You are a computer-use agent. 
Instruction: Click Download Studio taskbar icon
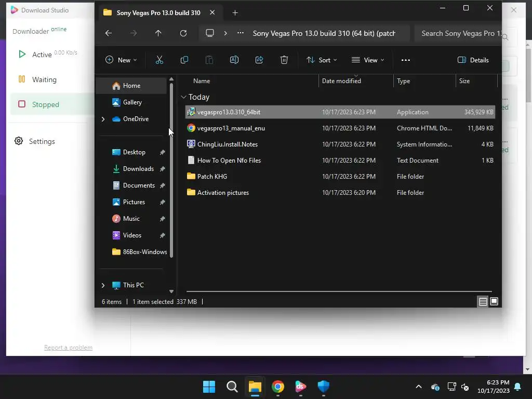point(301,387)
